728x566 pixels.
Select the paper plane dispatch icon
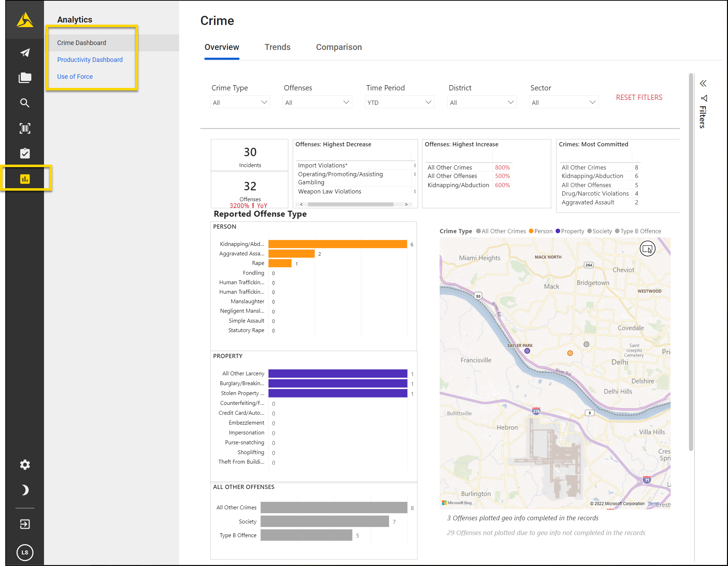pyautogui.click(x=25, y=52)
